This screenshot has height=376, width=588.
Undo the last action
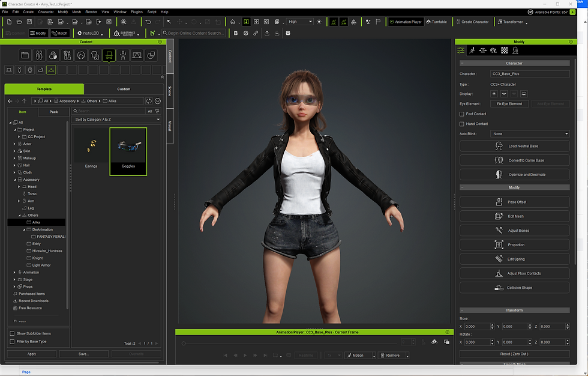point(148,22)
